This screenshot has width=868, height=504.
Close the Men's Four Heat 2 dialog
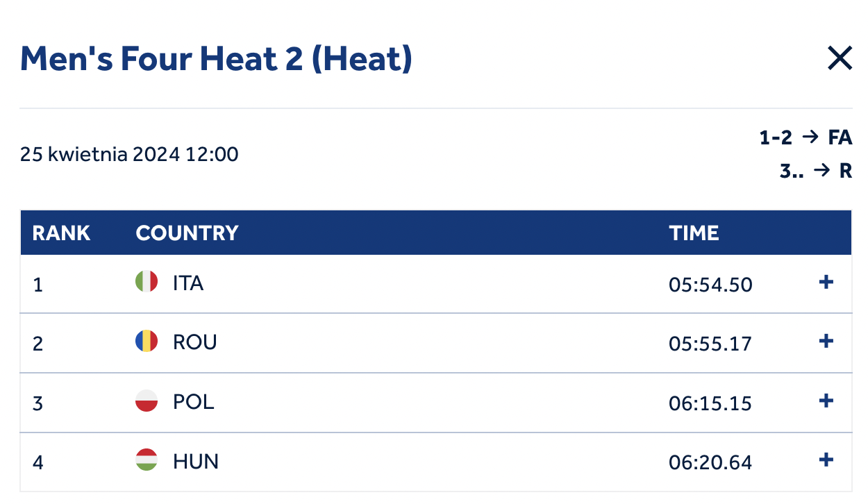(840, 58)
